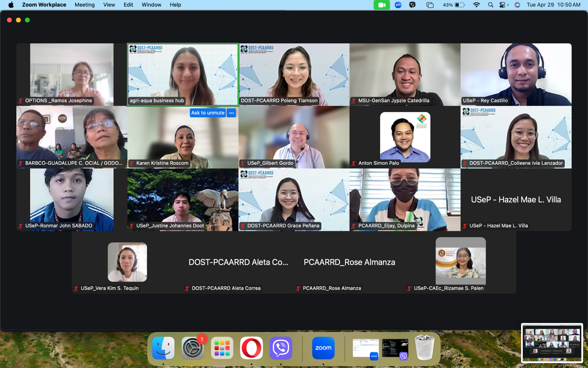Click the muted mic icon on USeP_Gilbert Gordo
Image resolution: width=588 pixels, height=368 pixels.
click(x=243, y=163)
